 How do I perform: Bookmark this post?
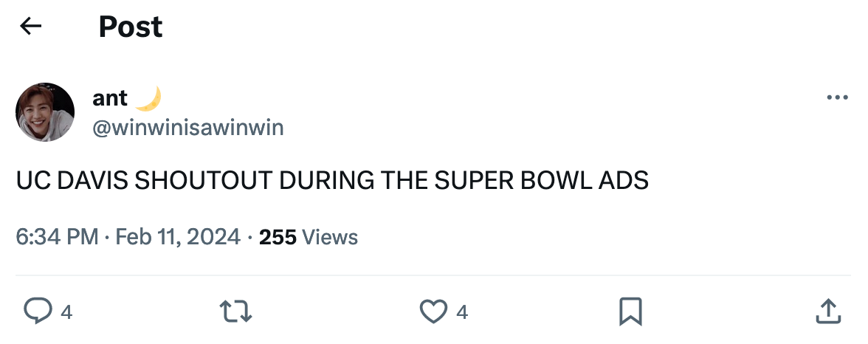[630, 312]
